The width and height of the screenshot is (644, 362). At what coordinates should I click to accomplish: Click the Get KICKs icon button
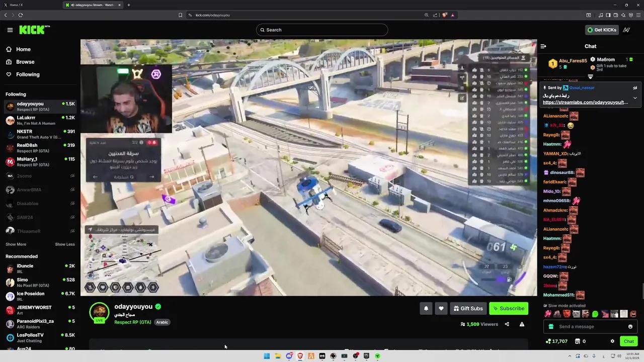pyautogui.click(x=602, y=30)
